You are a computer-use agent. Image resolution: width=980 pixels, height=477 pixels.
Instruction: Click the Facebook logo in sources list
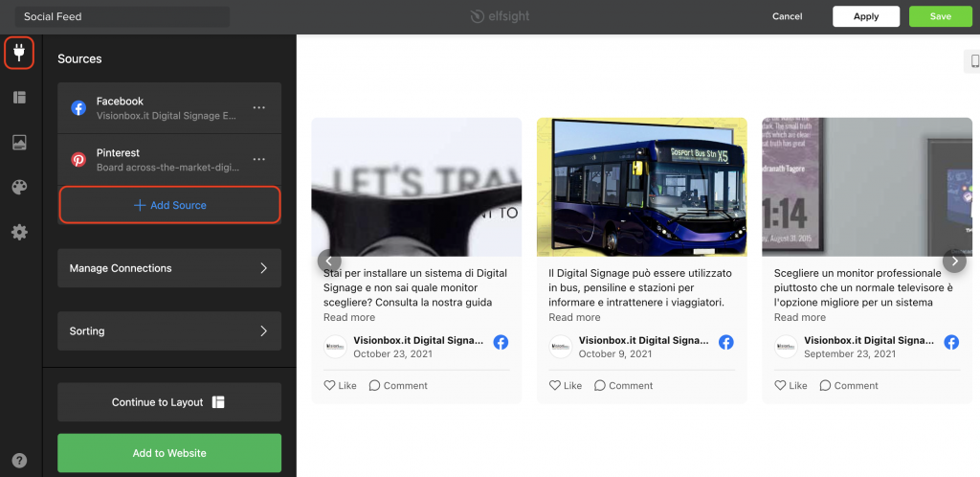click(78, 107)
